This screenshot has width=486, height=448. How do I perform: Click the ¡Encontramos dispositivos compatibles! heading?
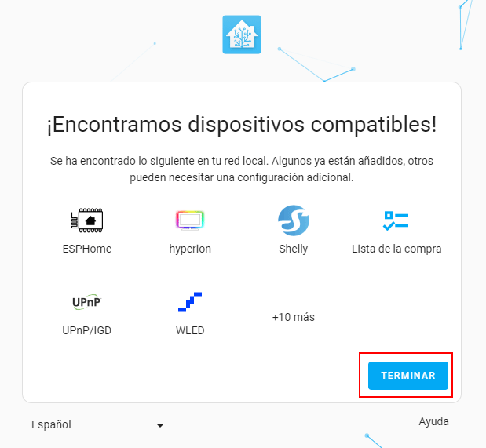pyautogui.click(x=242, y=125)
